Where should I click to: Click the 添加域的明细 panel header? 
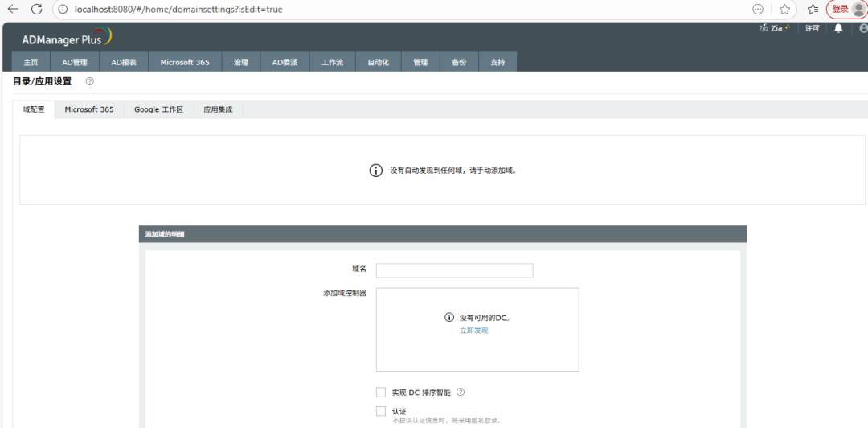pos(442,234)
